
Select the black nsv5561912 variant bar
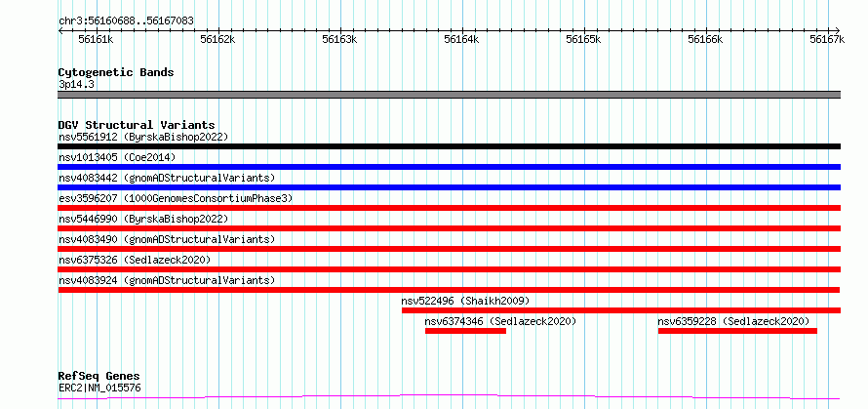pos(449,146)
